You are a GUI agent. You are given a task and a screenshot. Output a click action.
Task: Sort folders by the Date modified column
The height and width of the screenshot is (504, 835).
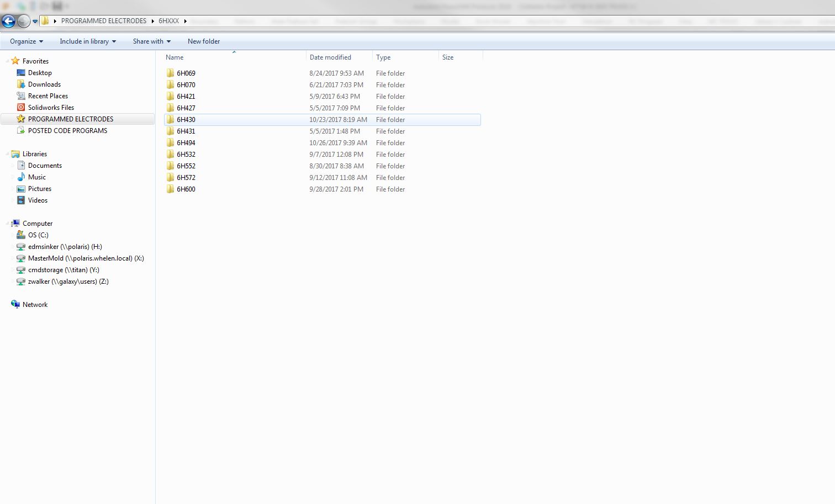[x=330, y=57]
